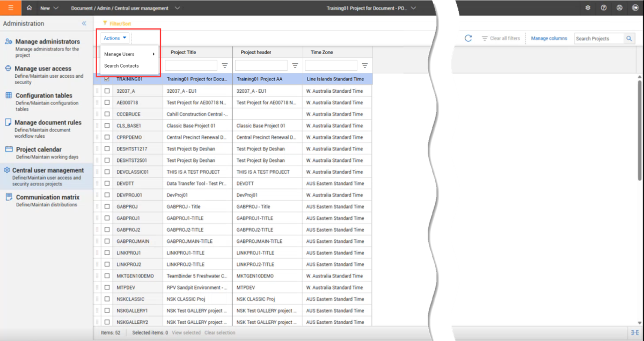This screenshot has height=341, width=644.
Task: Refresh the project list
Action: point(468,39)
